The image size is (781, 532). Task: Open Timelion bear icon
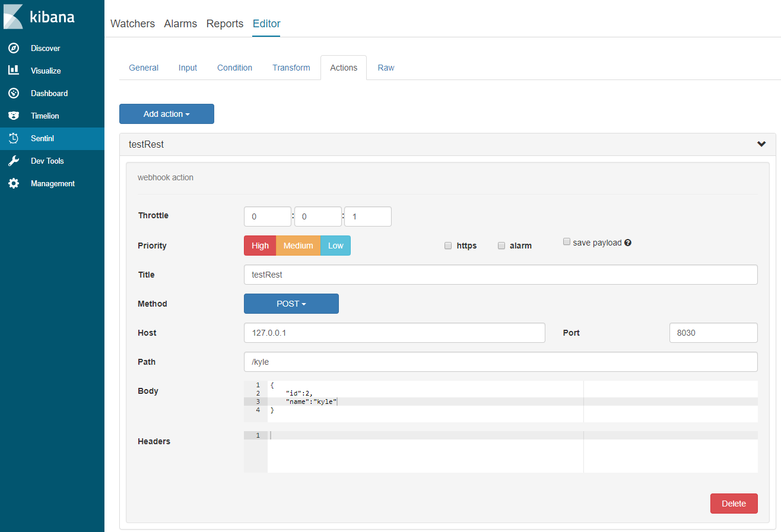tap(14, 116)
